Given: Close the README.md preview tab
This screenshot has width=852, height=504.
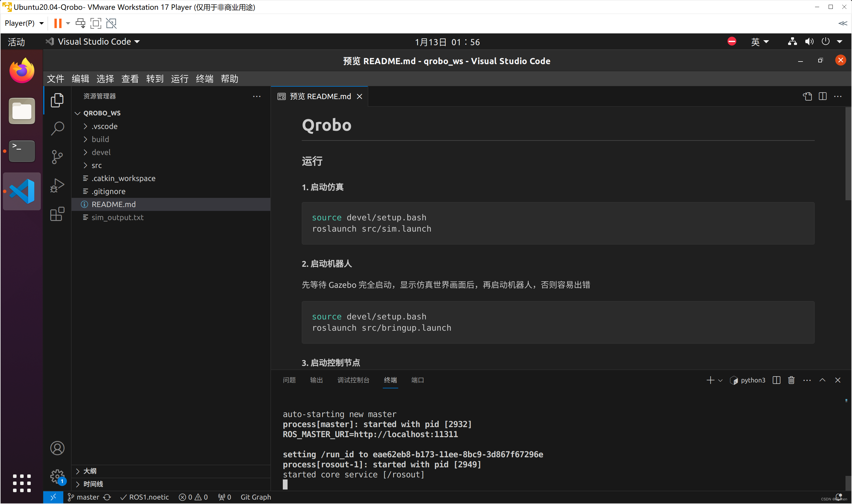Looking at the screenshot, I should click(359, 96).
